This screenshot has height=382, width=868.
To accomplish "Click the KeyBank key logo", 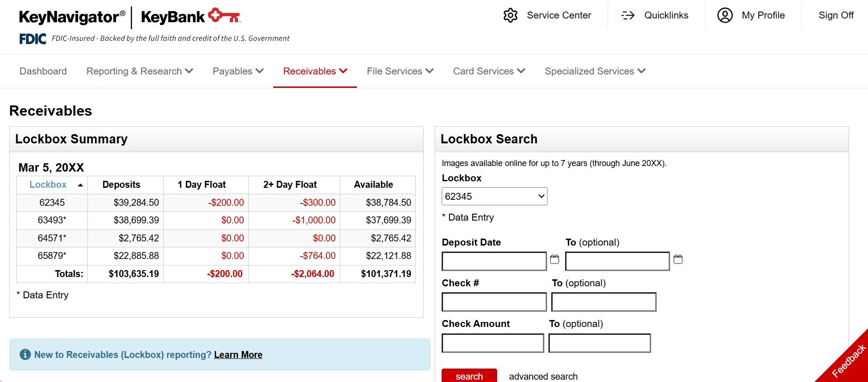I will (x=224, y=15).
